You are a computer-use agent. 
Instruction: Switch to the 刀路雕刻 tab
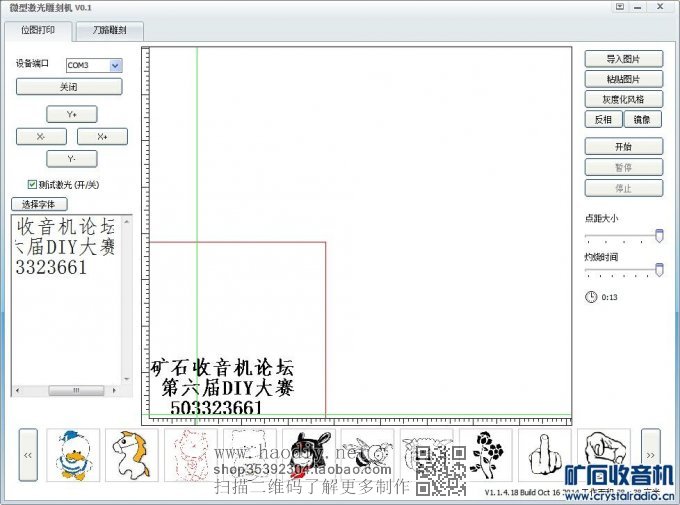pyautogui.click(x=109, y=32)
